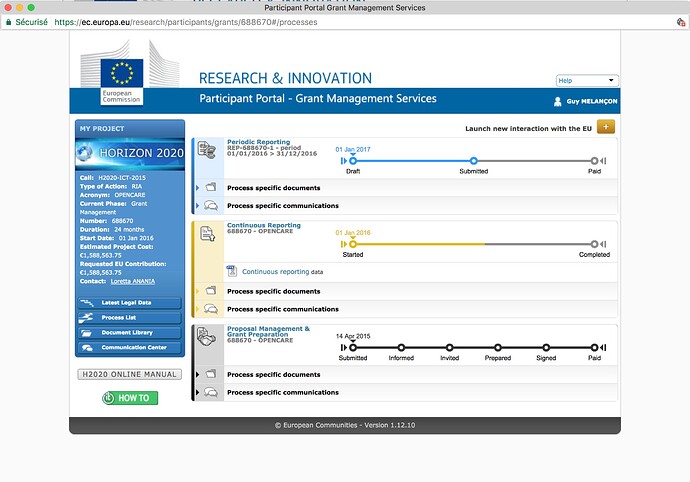Open the Help dropdown
This screenshot has width=690, height=482.
587,81
